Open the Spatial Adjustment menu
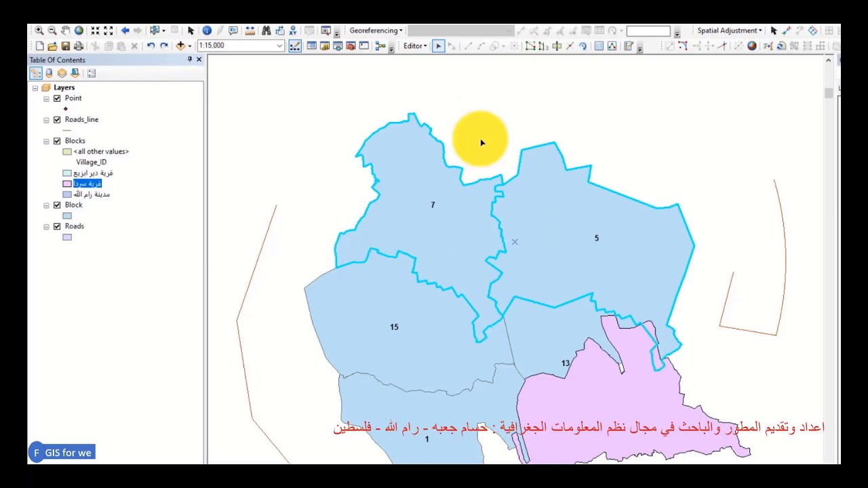Viewport: 868px width, 488px height. 730,30
